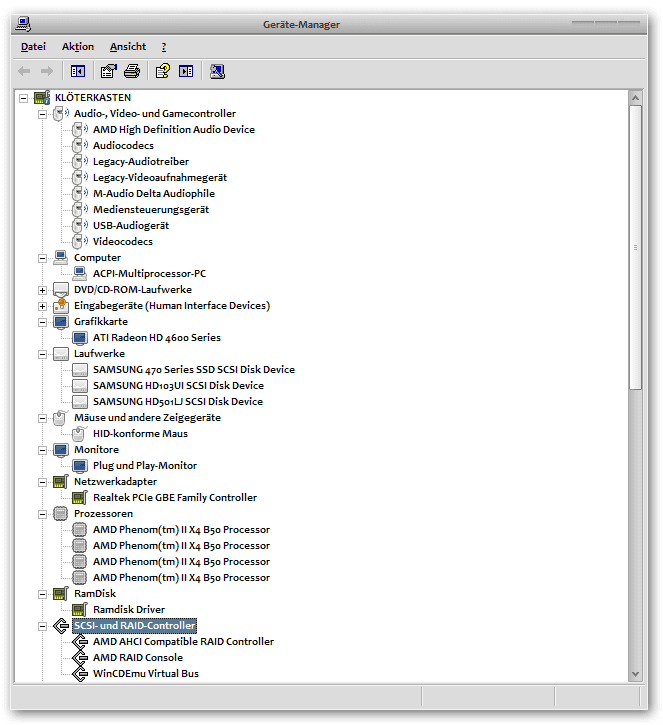This screenshot has height=725, width=663.
Task: Collapse the KLÖTERKASTEN root node
Action: tap(23, 98)
